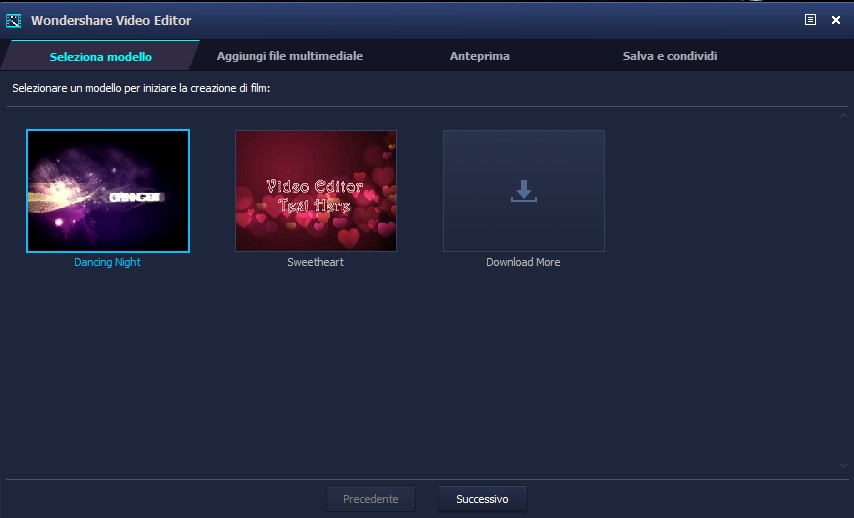Click the Download More download arrow icon
Viewport: 854px width, 518px height.
pos(523,191)
